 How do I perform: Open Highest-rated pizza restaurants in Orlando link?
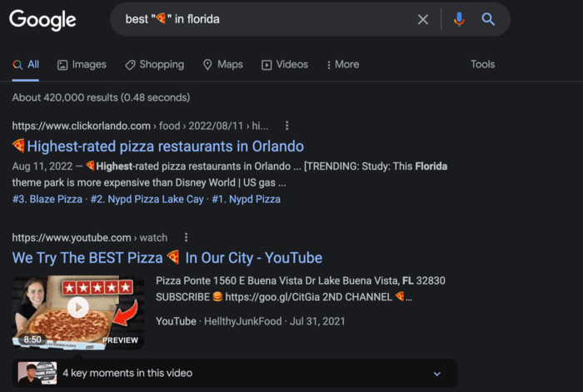tap(158, 146)
